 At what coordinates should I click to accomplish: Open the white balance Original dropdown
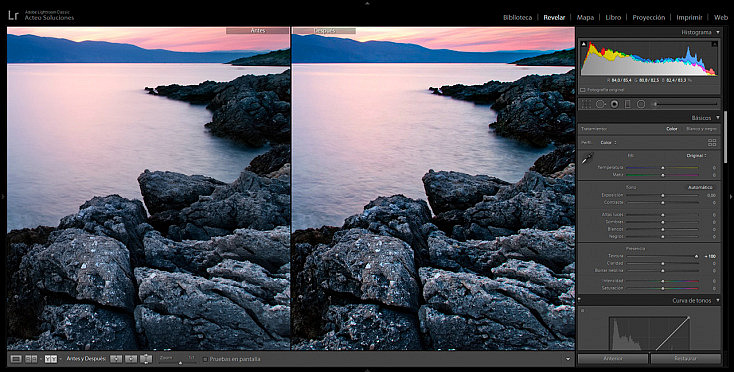pos(697,155)
